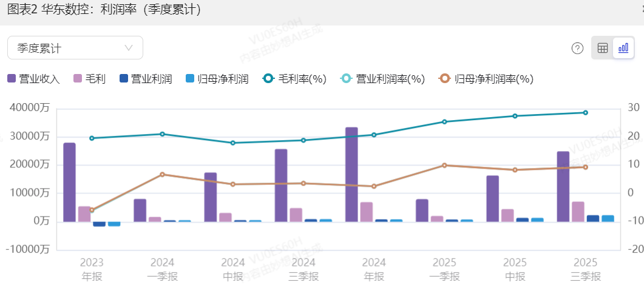This screenshot has width=644, height=296.
Task: Toggle 毛利率(%) legend line
Action: point(294,79)
